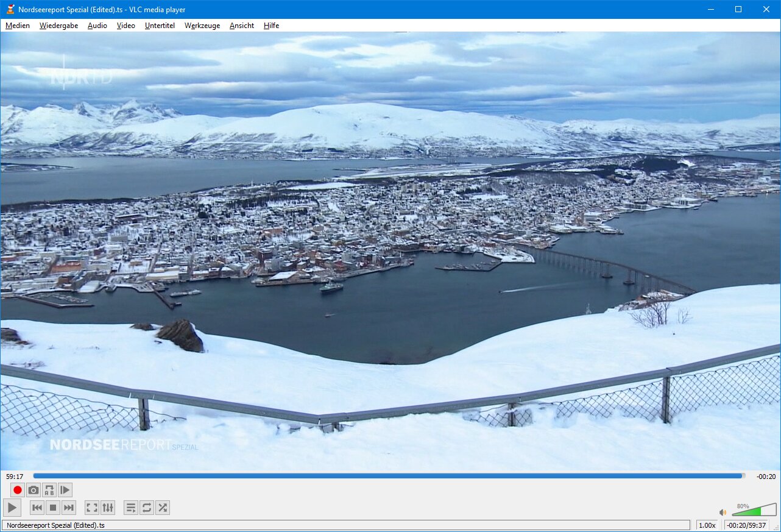The image size is (781, 532).
Task: Take a snapshot with the camera icon
Action: coord(34,490)
